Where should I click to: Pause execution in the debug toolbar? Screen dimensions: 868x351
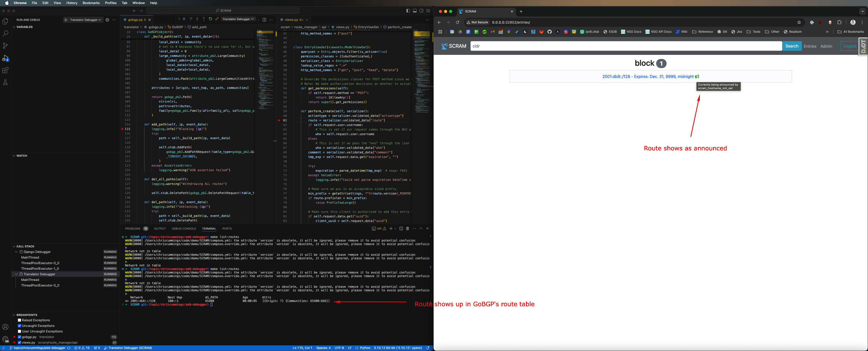click(x=184, y=19)
